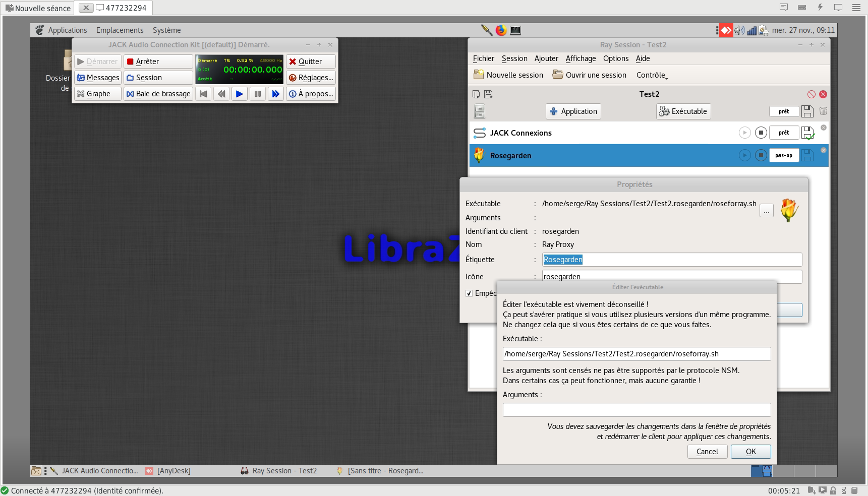Open the volume control tray icon
The width and height of the screenshot is (868, 496).
(x=739, y=30)
